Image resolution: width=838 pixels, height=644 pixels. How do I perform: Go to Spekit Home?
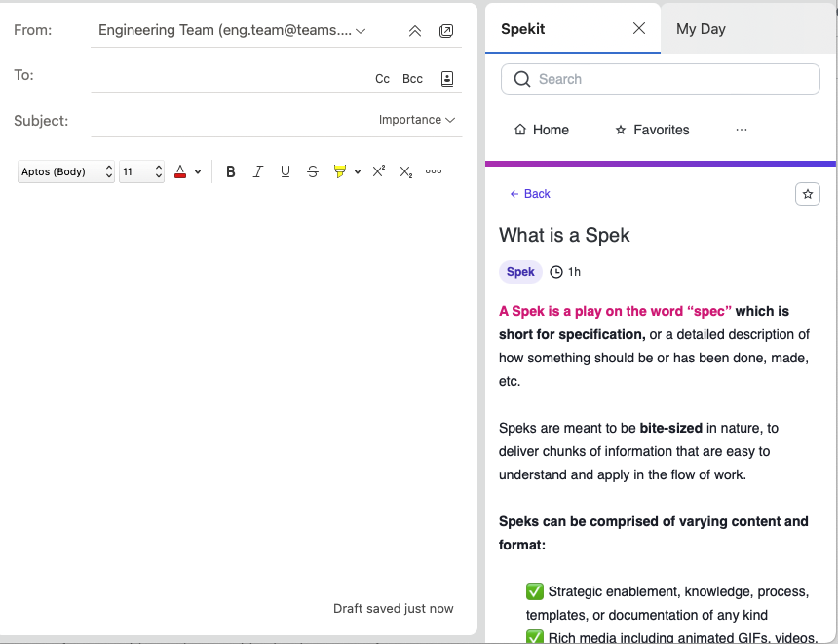tap(542, 130)
